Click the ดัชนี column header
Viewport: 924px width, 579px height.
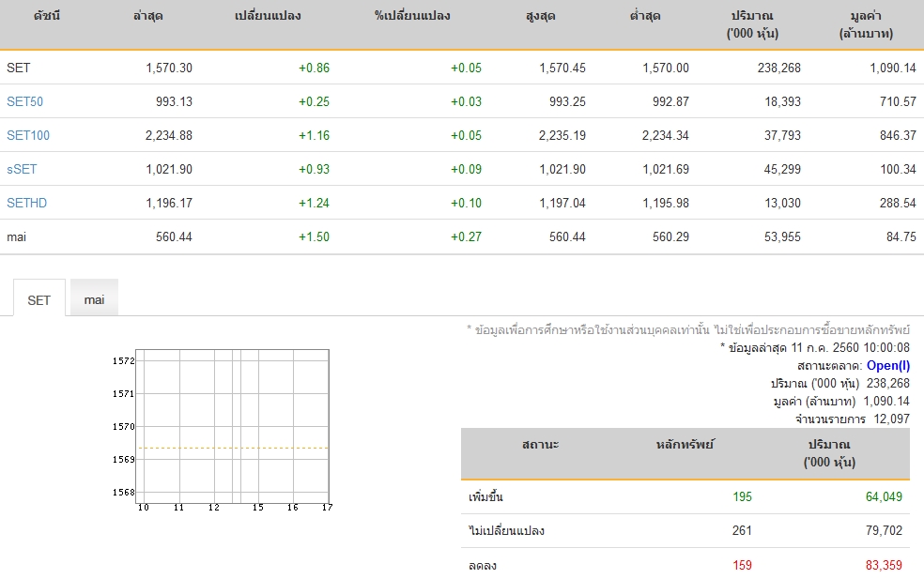pos(47,16)
